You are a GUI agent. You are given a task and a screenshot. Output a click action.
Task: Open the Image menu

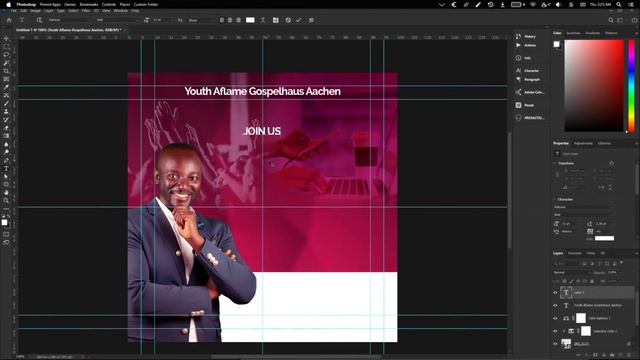coord(36,11)
